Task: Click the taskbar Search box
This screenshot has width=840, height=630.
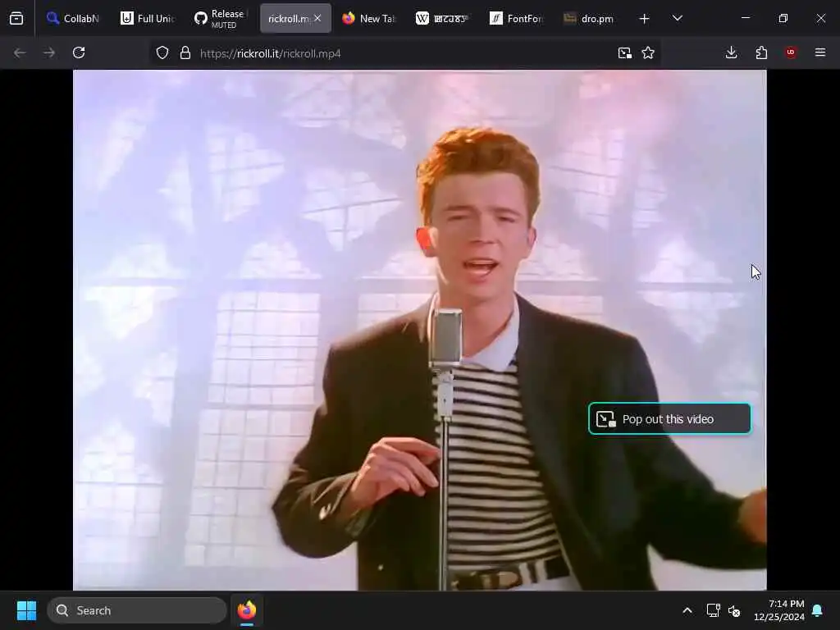Action: (137, 610)
